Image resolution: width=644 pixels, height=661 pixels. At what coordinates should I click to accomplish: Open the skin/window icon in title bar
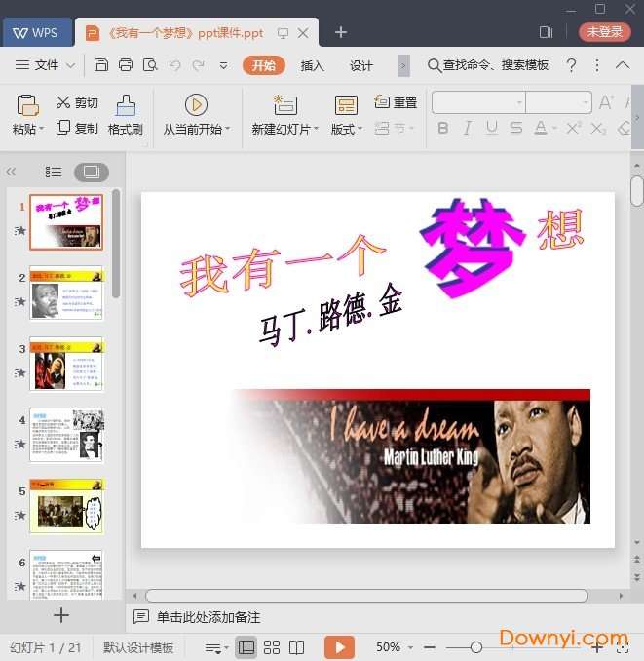(546, 32)
